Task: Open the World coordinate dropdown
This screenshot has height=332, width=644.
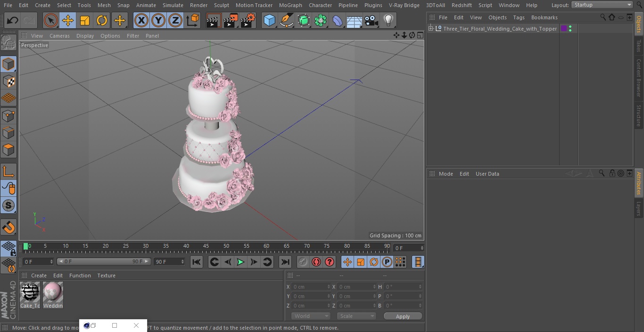Action: pyautogui.click(x=311, y=316)
